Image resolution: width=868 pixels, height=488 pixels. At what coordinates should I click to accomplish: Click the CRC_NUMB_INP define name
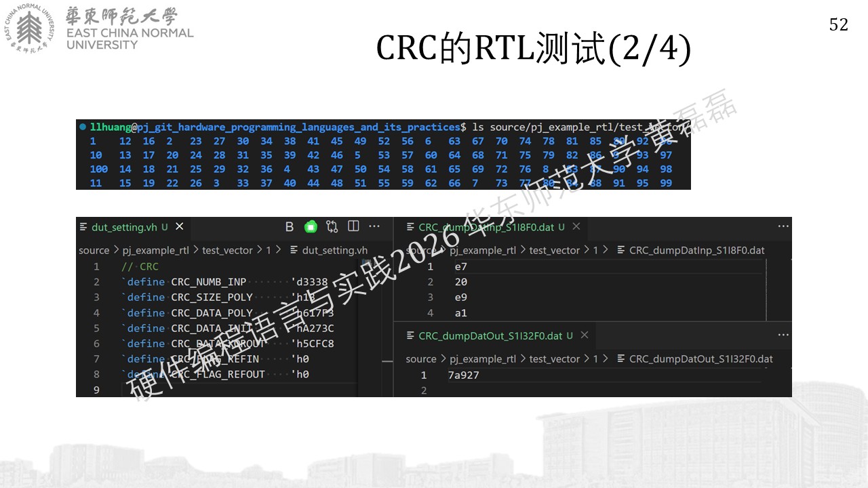coord(209,282)
